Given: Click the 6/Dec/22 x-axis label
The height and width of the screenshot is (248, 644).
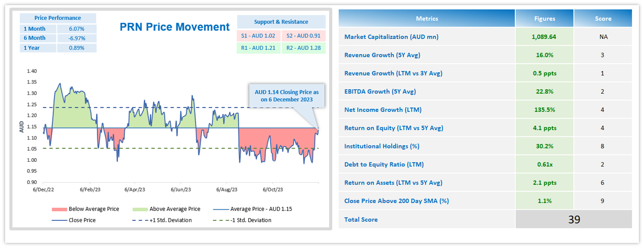Looking at the screenshot, I should coord(43,189).
